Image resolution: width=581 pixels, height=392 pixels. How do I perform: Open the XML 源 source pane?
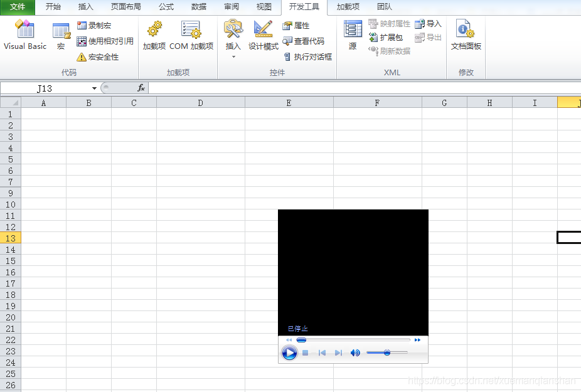click(353, 36)
